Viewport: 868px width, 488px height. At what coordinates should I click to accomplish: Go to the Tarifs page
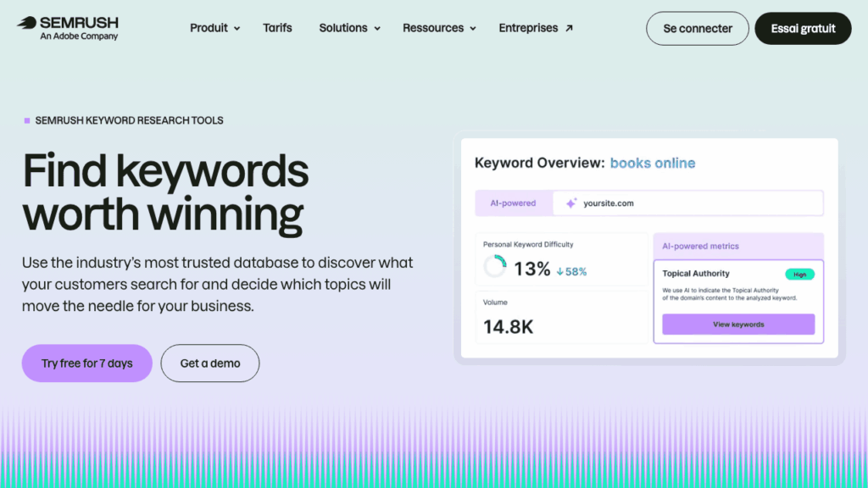tap(277, 28)
